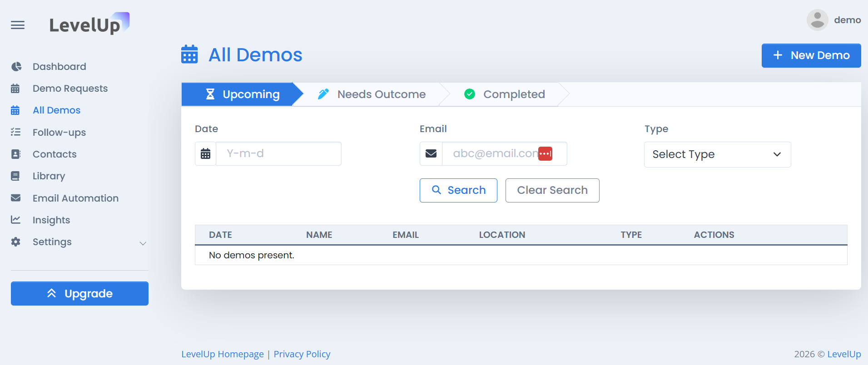Go to All Demos in sidebar
Viewport: 868px width, 365px height.
(x=56, y=110)
